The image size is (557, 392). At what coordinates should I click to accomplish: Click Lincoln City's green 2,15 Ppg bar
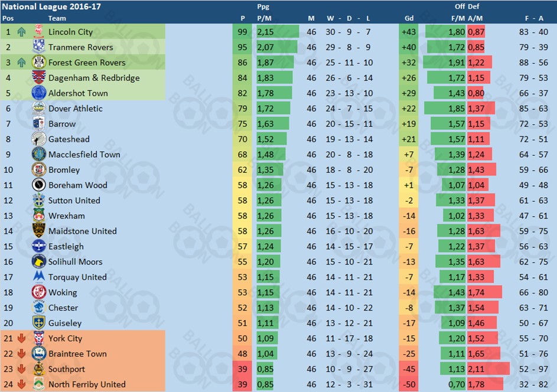(x=278, y=32)
